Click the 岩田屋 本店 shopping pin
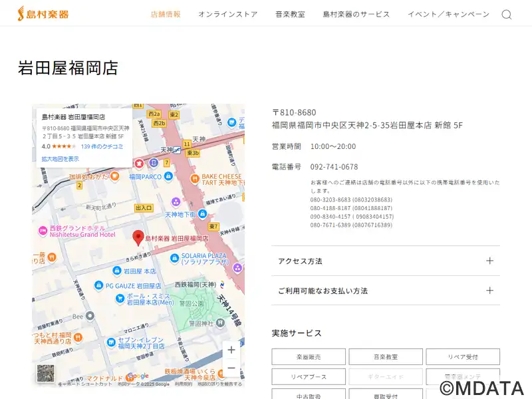 coord(117,271)
